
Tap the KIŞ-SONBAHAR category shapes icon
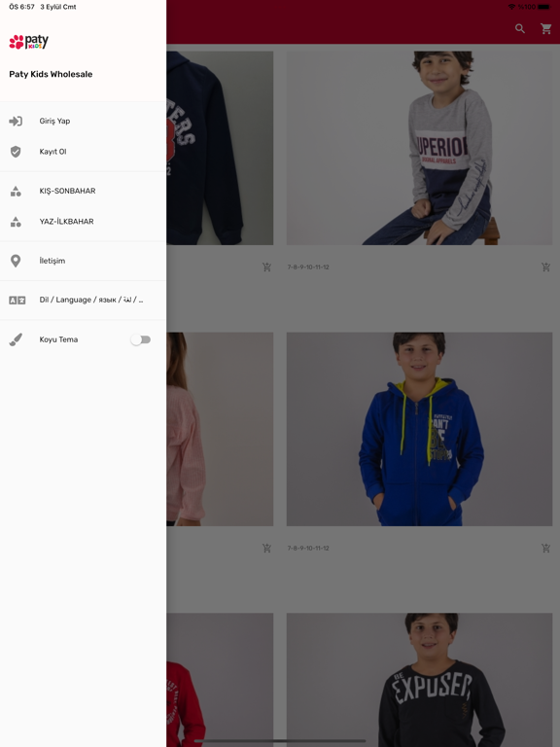(16, 191)
